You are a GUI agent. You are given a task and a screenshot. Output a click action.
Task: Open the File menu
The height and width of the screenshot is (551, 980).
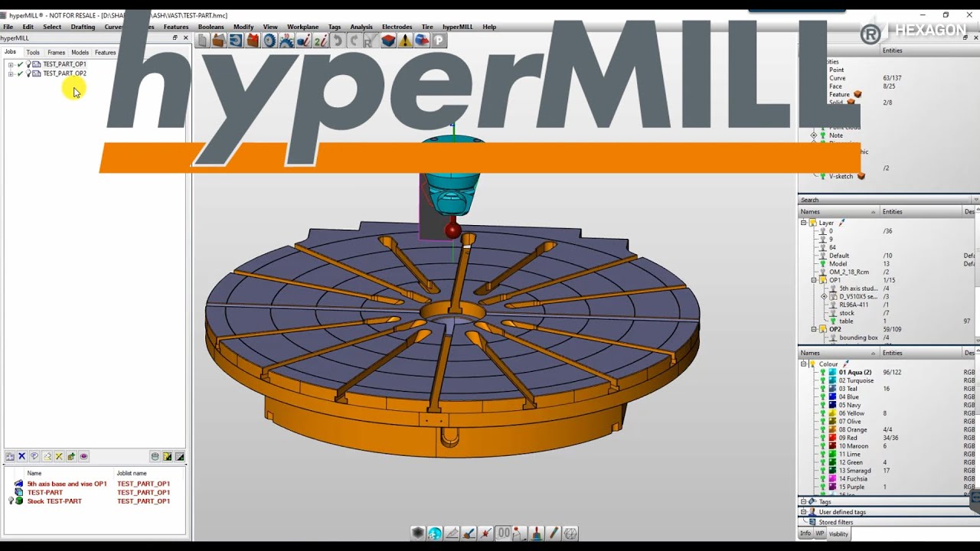(8, 27)
